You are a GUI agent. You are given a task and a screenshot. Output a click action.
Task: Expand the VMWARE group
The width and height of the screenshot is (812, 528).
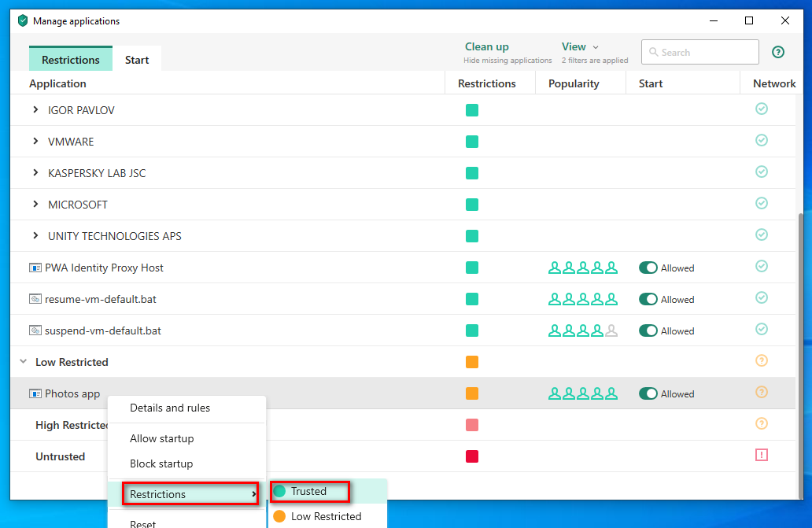(x=35, y=142)
